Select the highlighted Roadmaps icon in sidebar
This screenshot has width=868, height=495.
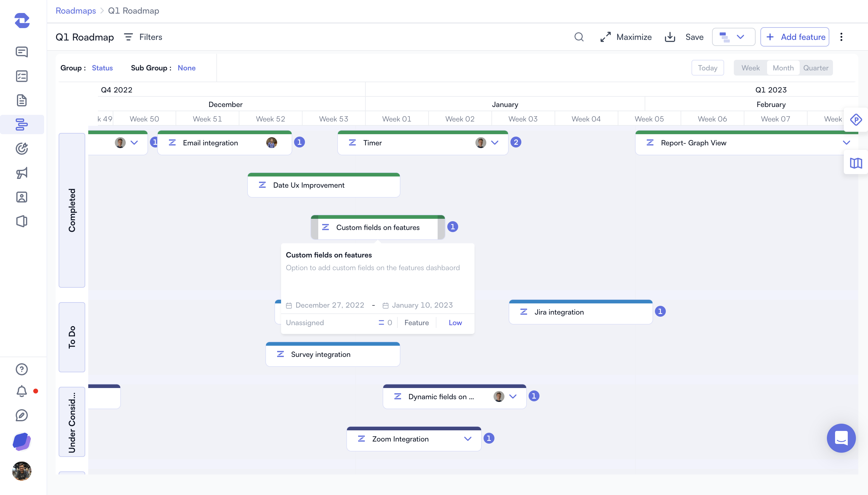coord(22,125)
